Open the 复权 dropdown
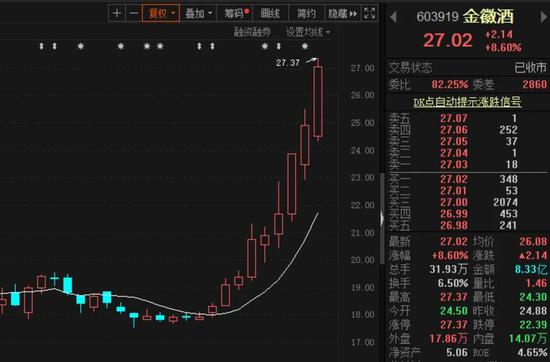The width and height of the screenshot is (550, 362). point(161,13)
